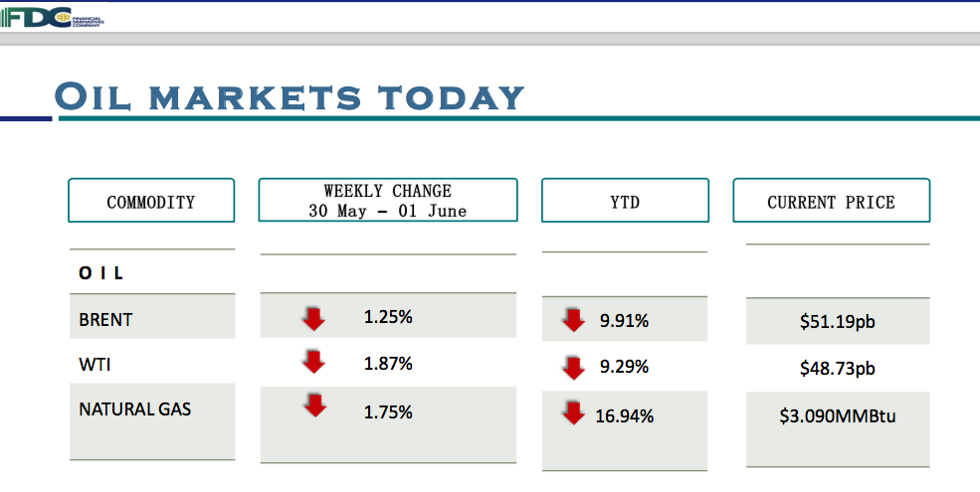Click the 1.25% Brent weekly change value
This screenshot has width=980, height=492.
point(388,317)
